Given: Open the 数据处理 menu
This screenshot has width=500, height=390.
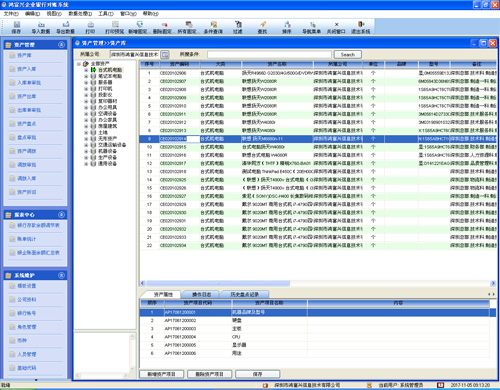Looking at the screenshot, I should (x=80, y=14).
